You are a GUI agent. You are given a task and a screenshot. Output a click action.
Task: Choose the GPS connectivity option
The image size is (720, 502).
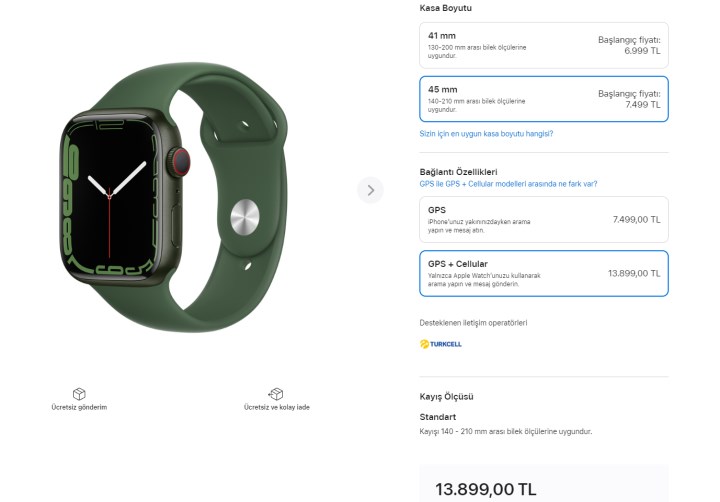(544, 220)
